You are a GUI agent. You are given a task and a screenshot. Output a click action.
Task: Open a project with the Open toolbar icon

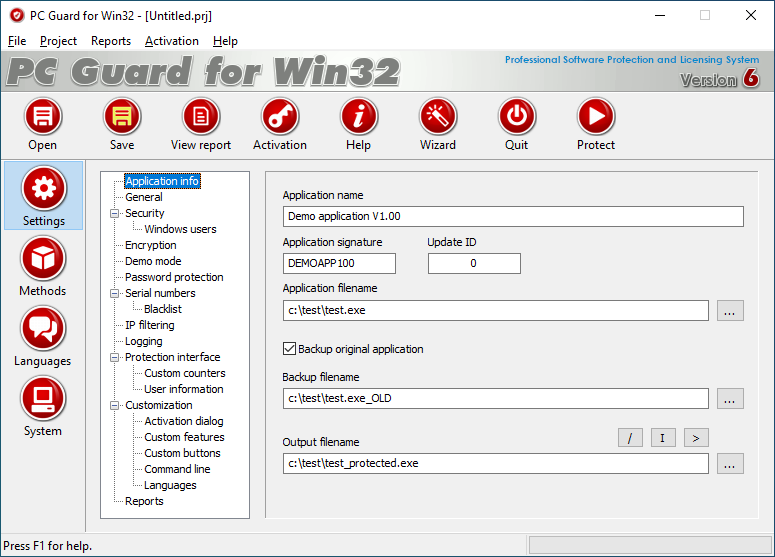[x=43, y=117]
